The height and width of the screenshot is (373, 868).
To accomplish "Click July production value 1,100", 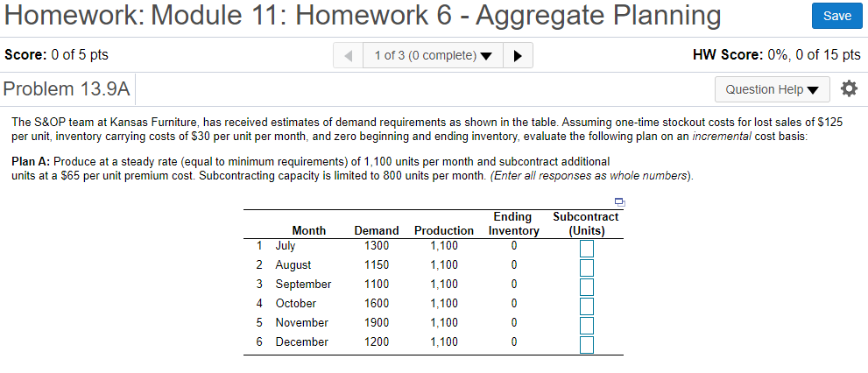I will click(x=444, y=246).
